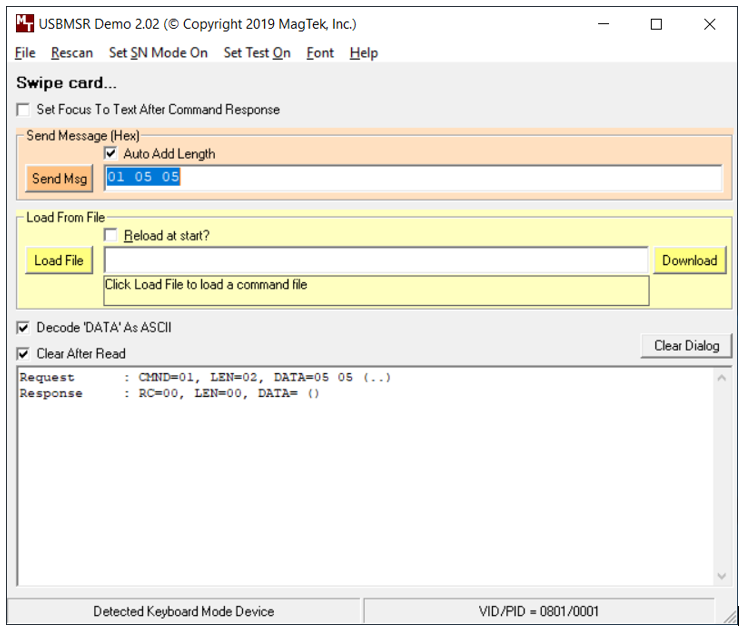This screenshot has height=627, width=744.
Task: Open the File menu
Action: pos(25,53)
